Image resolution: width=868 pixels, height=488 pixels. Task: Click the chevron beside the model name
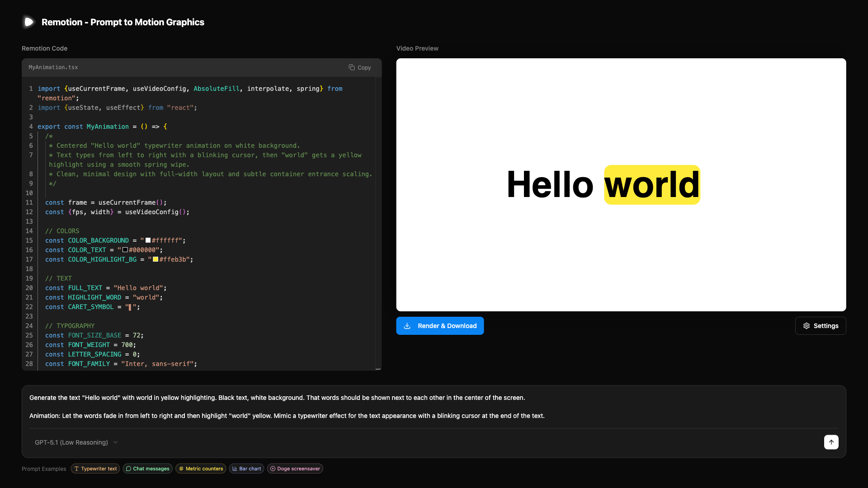[116, 442]
